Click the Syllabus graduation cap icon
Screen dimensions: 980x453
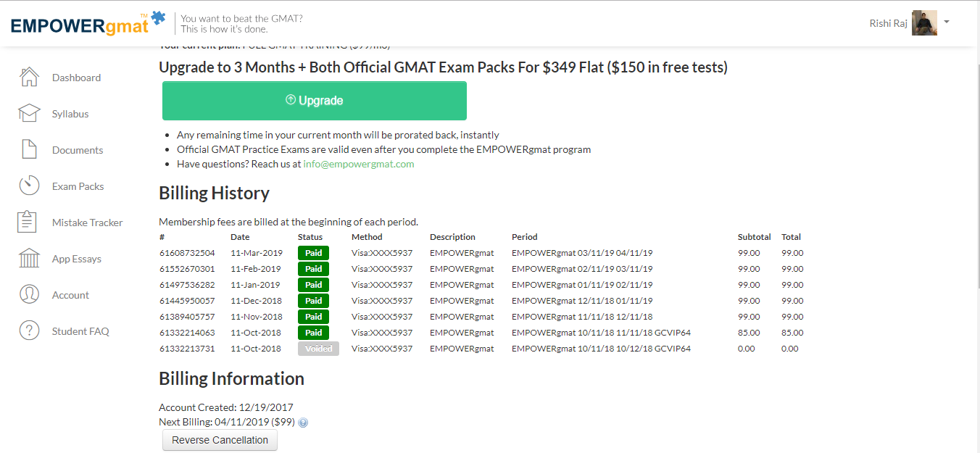coord(29,114)
